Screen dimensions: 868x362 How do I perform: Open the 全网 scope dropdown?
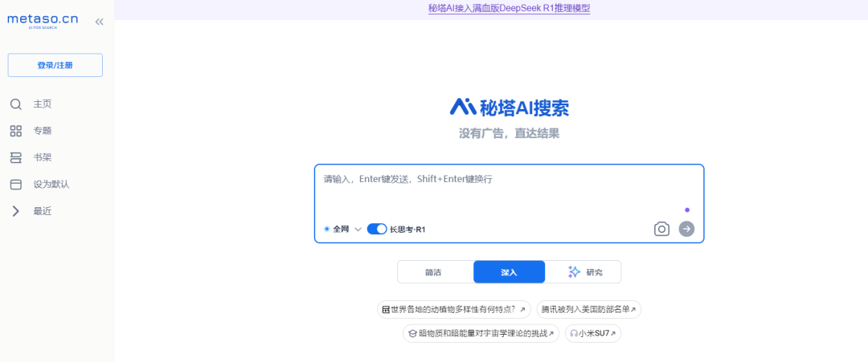point(342,229)
